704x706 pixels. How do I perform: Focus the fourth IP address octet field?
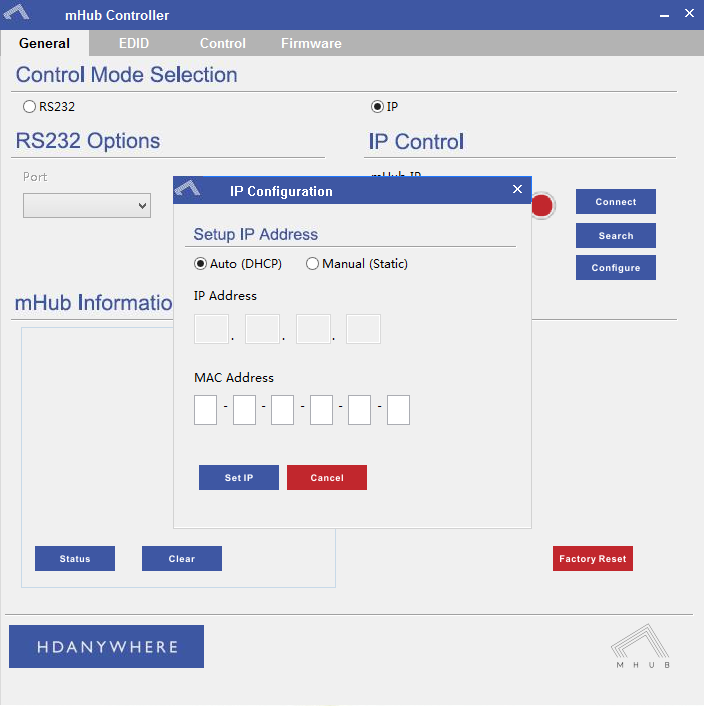click(x=363, y=329)
